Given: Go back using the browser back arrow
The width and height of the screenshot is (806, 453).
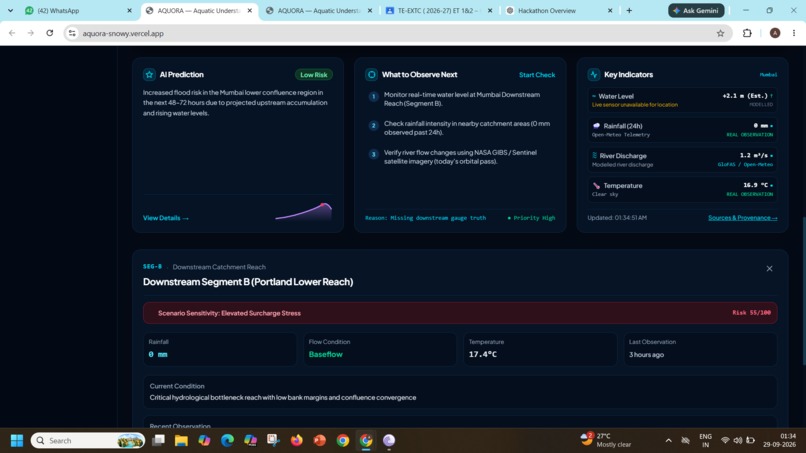Looking at the screenshot, I should click(12, 33).
